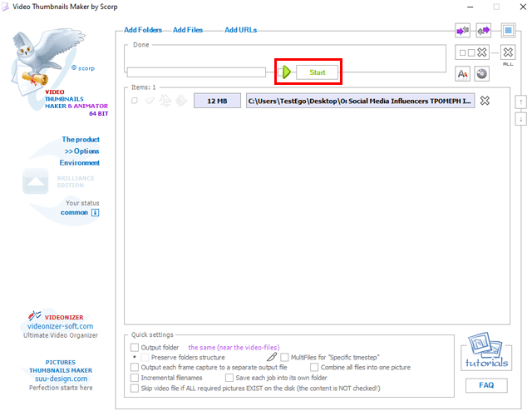Enable Incremental filenames checkbox
This screenshot has height=416, width=532.
tap(135, 378)
